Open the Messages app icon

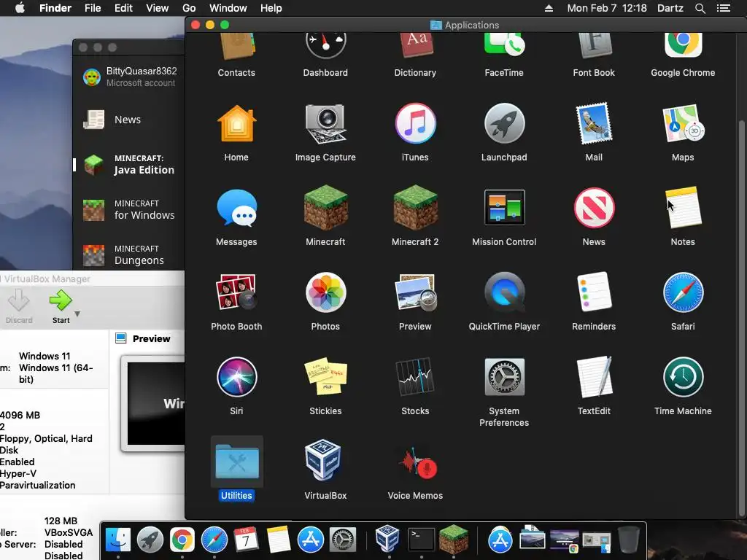pos(236,208)
